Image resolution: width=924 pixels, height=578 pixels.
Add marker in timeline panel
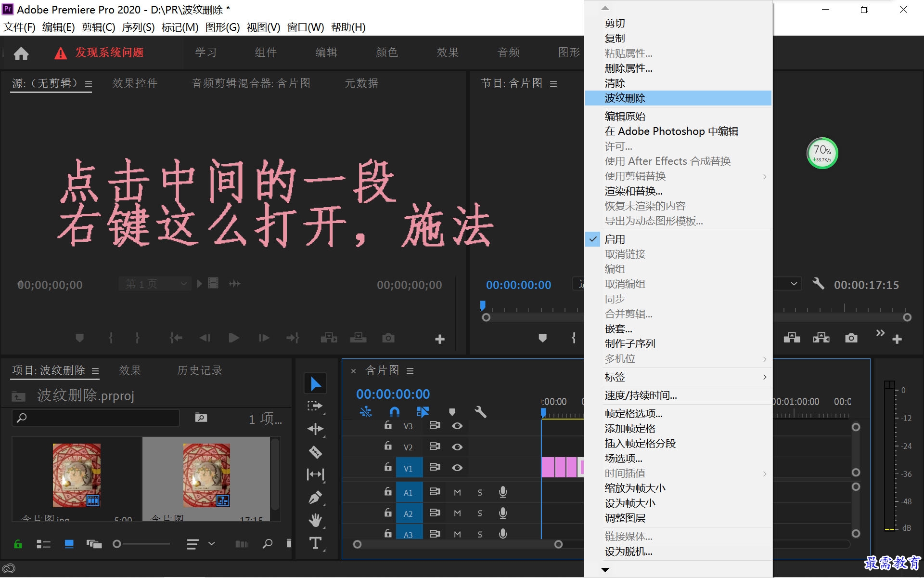(452, 412)
